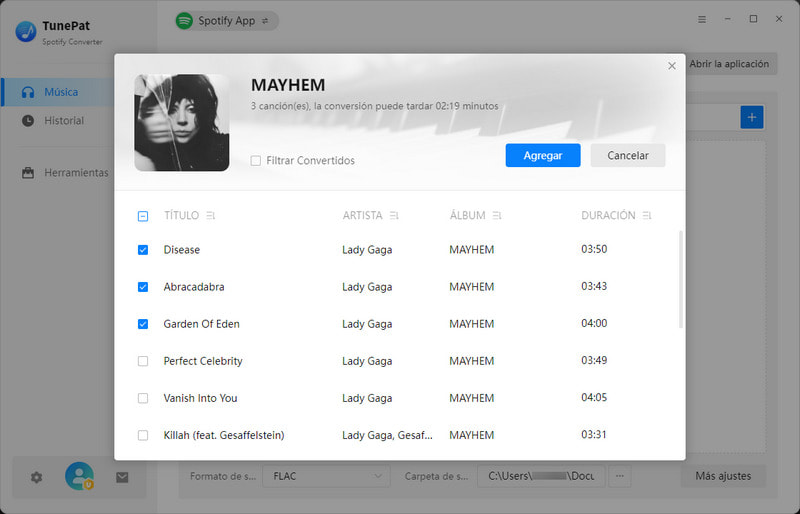Click the Más ajustes button
The height and width of the screenshot is (514, 800).
[723, 476]
